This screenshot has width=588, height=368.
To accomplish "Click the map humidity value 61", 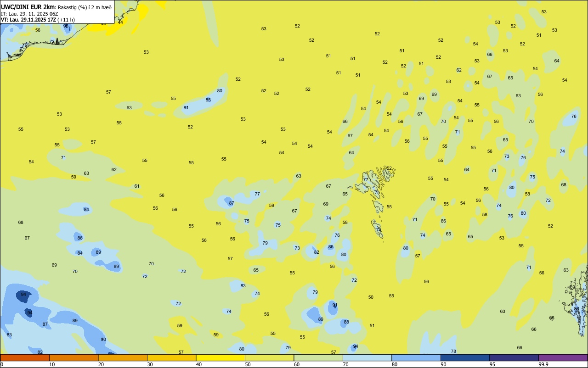I will tap(137, 186).
